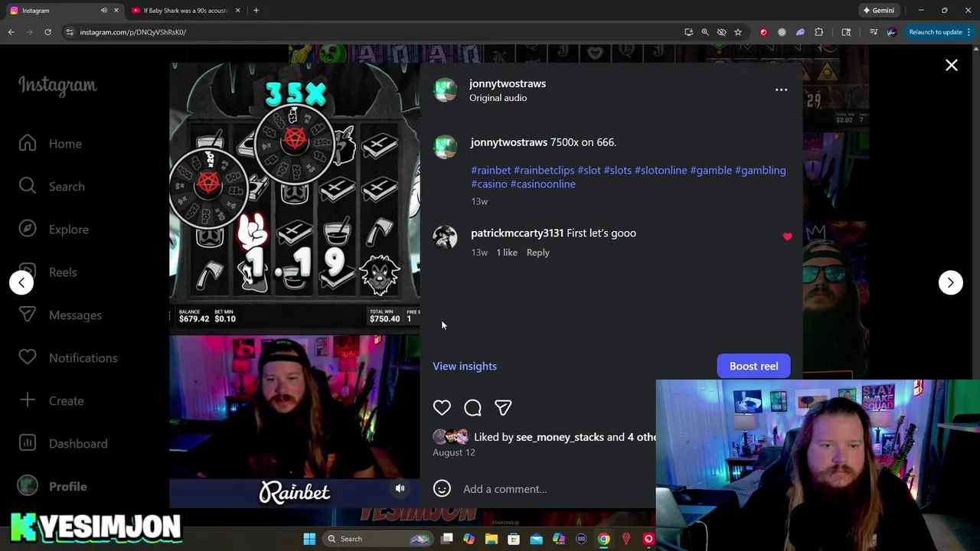Open Messages in the sidebar

click(x=60, y=315)
